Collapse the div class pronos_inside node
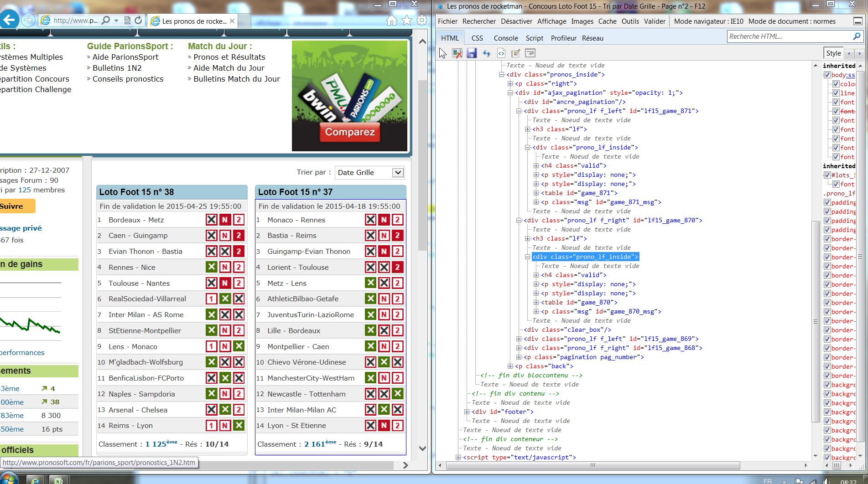 click(501, 75)
